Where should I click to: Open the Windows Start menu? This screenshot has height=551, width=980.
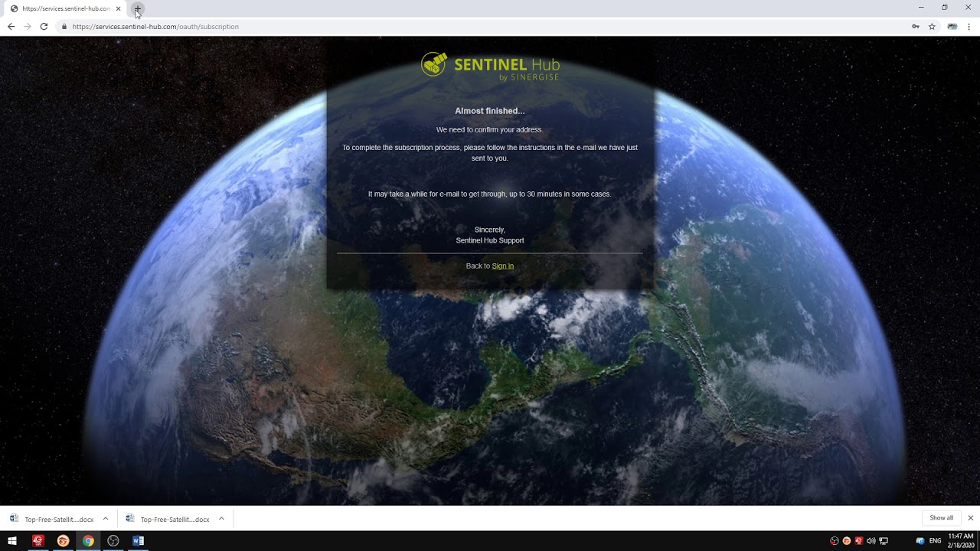tap(12, 541)
